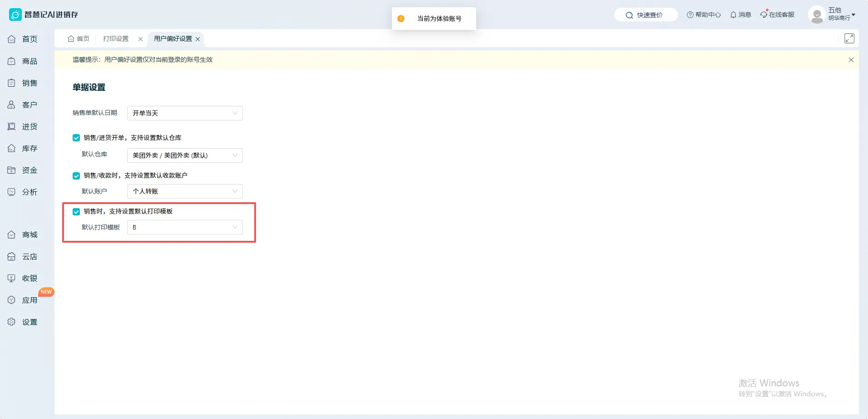Click the user avatar picture

817,15
